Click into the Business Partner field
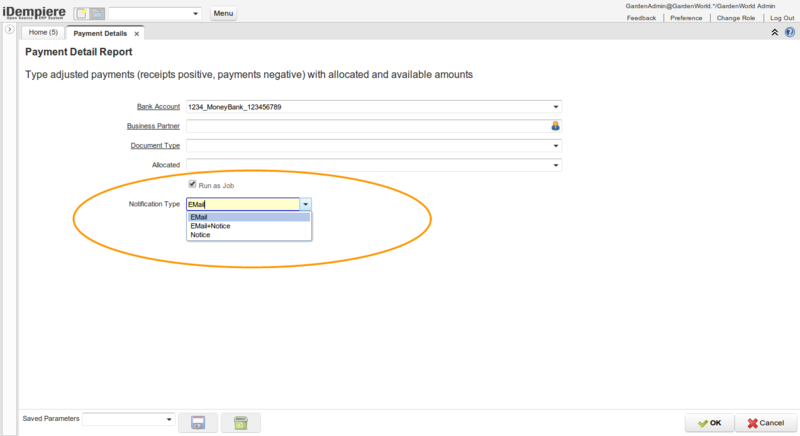The height and width of the screenshot is (436, 800). [x=366, y=126]
